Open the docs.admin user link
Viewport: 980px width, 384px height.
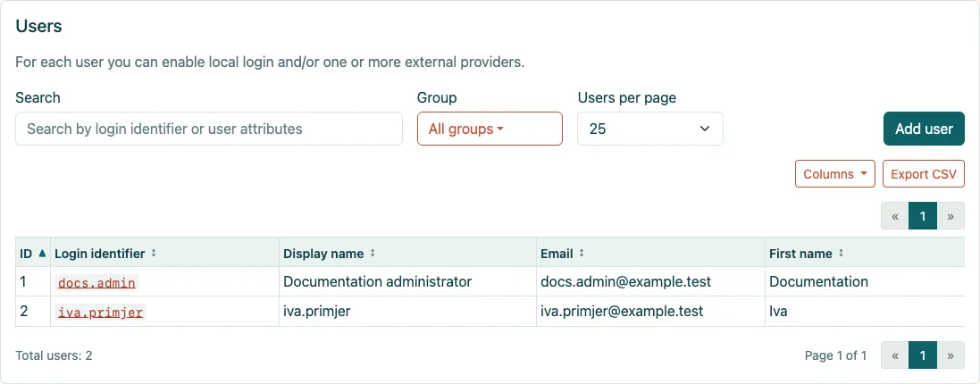click(96, 283)
